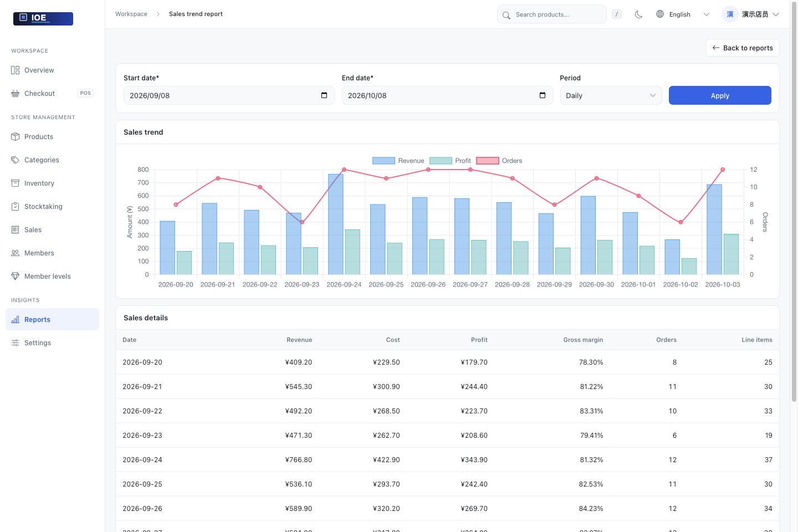Image resolution: width=798 pixels, height=532 pixels.
Task: Click the 2026-09-20 date cell
Action: click(x=142, y=362)
